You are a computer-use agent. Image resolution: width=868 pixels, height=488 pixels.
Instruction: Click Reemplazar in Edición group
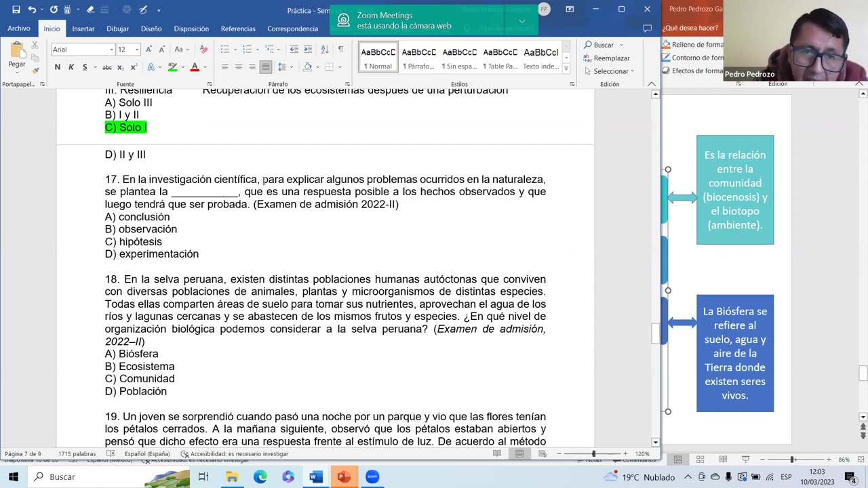click(606, 58)
